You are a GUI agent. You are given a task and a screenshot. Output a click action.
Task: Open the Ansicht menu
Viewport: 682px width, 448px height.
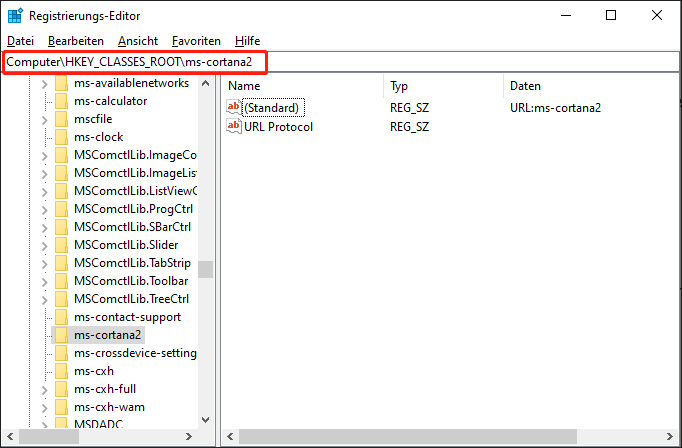point(138,41)
